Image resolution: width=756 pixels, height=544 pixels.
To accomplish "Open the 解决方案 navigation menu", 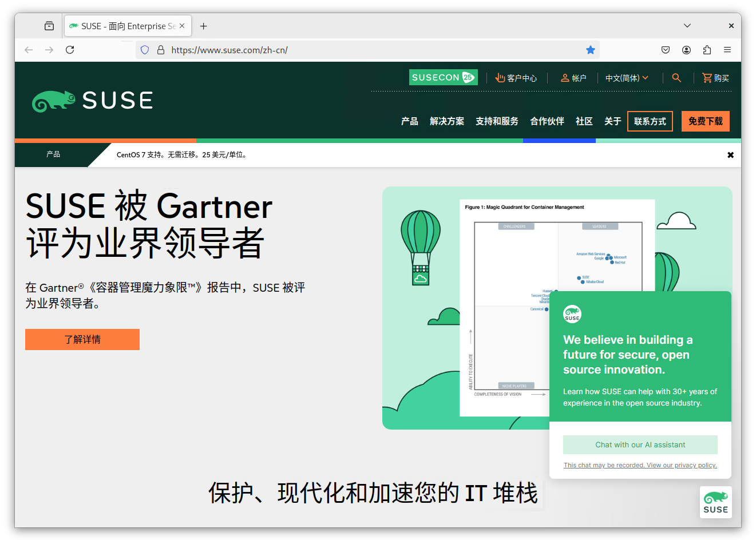I will point(447,121).
